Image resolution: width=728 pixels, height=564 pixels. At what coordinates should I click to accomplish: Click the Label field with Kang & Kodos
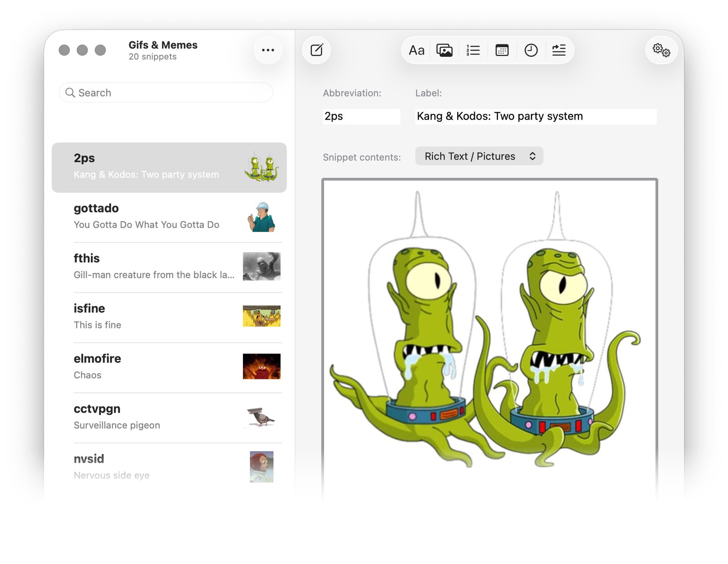(x=536, y=116)
